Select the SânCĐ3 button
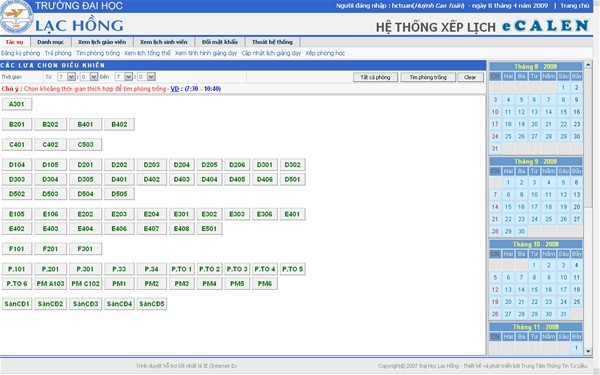600x375 pixels. pos(85,304)
